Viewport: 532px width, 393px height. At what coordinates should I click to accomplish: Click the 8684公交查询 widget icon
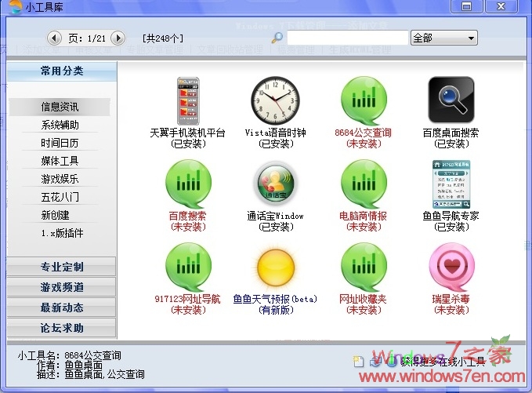click(364, 101)
